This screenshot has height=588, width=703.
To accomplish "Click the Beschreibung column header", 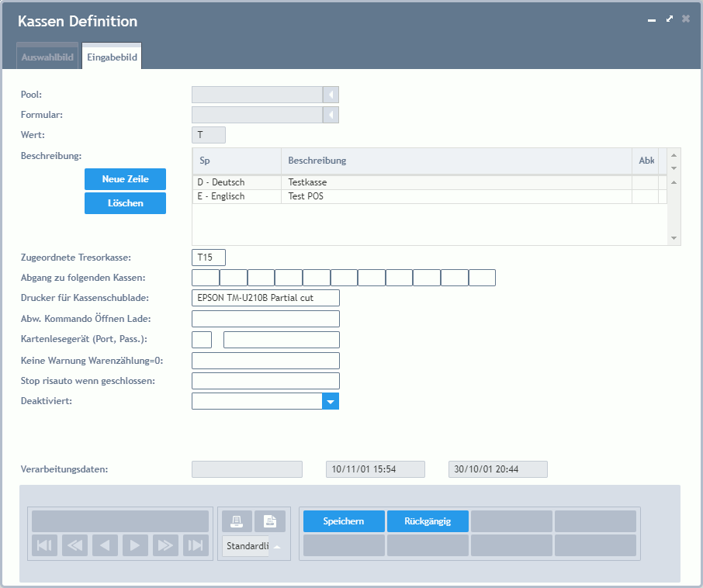I will pos(456,161).
